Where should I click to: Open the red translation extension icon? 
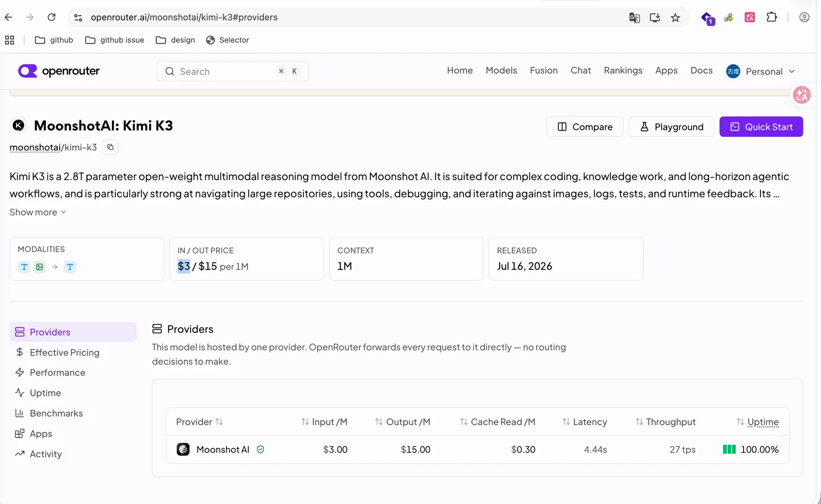point(750,17)
